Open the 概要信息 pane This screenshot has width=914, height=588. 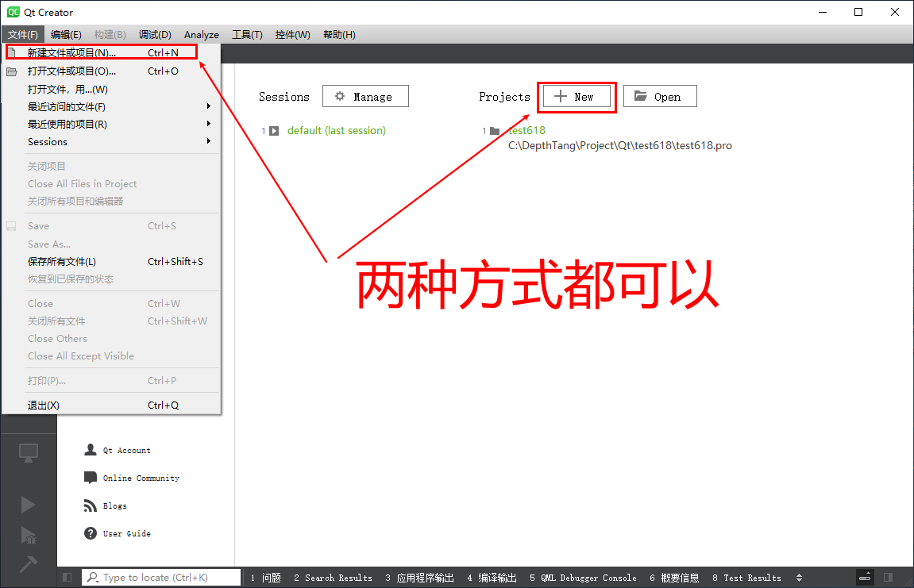click(x=674, y=578)
